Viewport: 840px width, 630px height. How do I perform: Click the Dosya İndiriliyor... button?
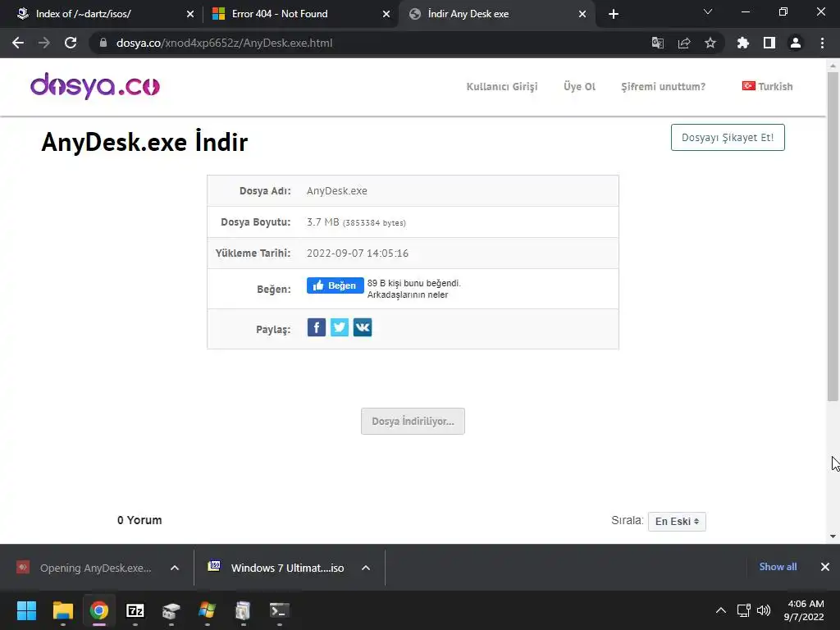click(413, 421)
